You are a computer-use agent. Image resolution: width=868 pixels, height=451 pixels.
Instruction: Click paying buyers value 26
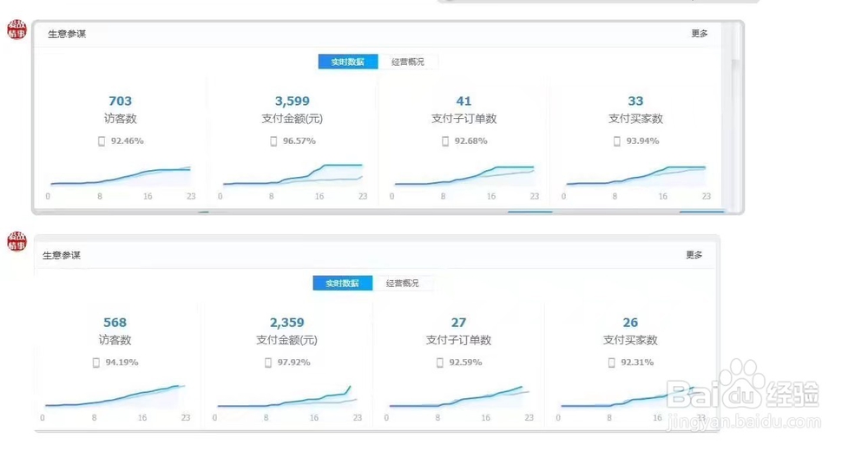pos(630,322)
